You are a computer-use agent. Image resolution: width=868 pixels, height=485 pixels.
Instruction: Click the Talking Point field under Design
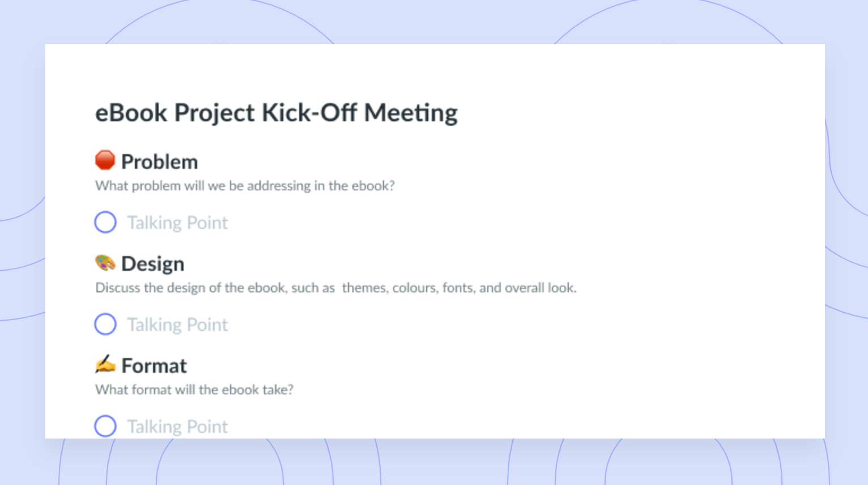tap(177, 325)
